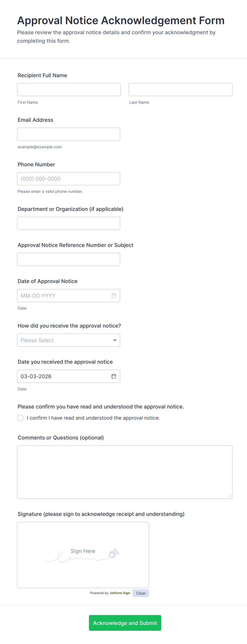Select the Email Address text box
Screen dimensions: 247x644
[69, 134]
